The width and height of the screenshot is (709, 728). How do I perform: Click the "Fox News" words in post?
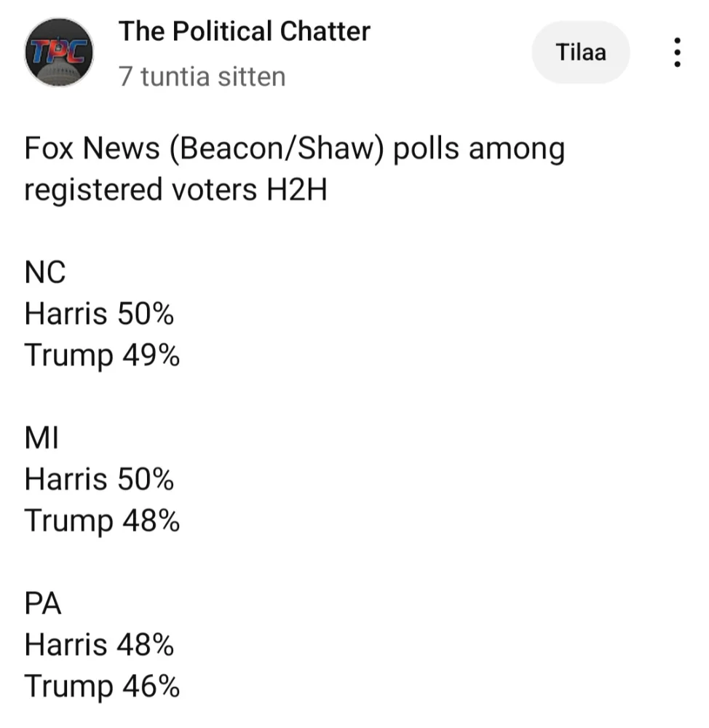click(x=92, y=149)
